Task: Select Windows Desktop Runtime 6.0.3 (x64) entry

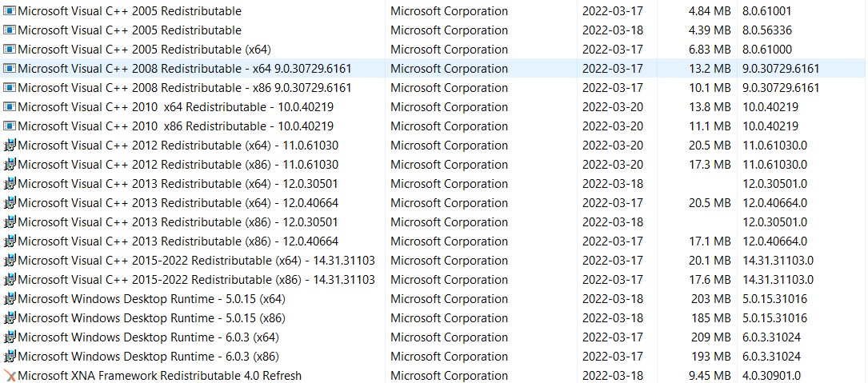Action: [434, 337]
